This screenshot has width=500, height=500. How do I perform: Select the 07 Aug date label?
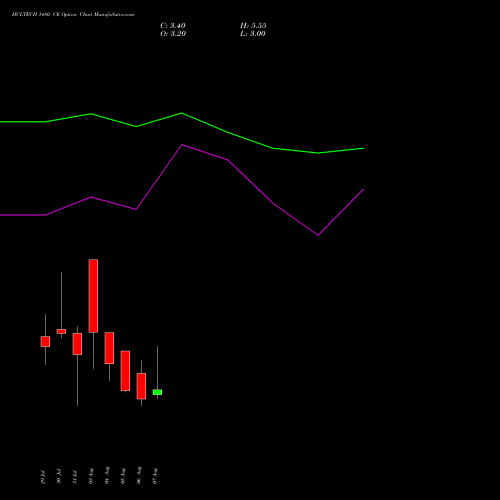[x=155, y=476]
